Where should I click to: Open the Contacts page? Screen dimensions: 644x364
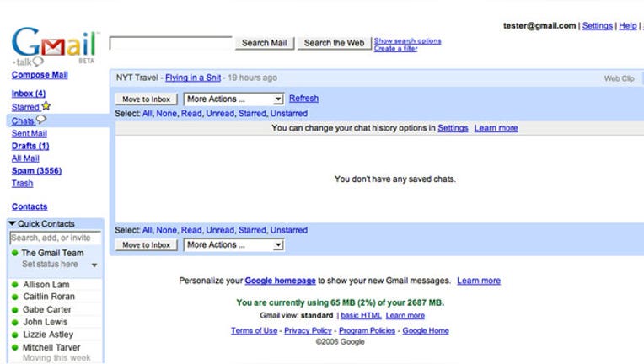click(x=30, y=206)
